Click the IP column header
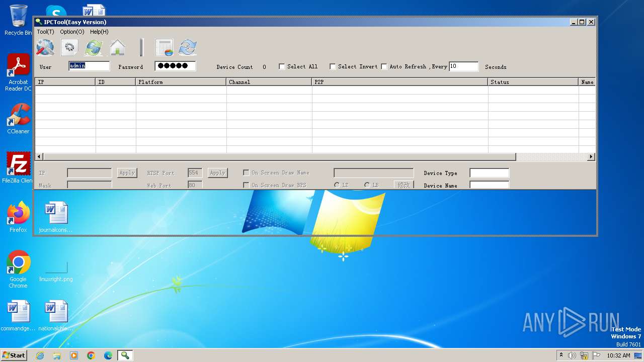Image resolution: width=644 pixels, height=362 pixels. point(65,82)
